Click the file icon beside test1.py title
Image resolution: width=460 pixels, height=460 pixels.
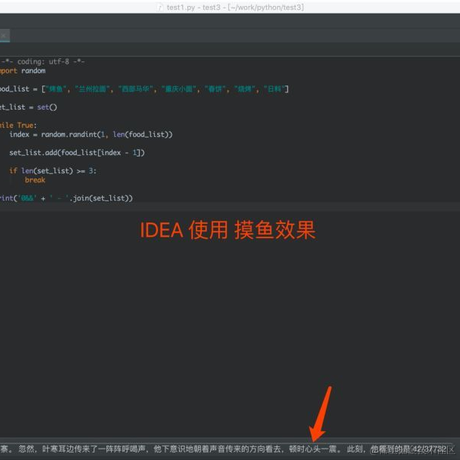tap(161, 7)
